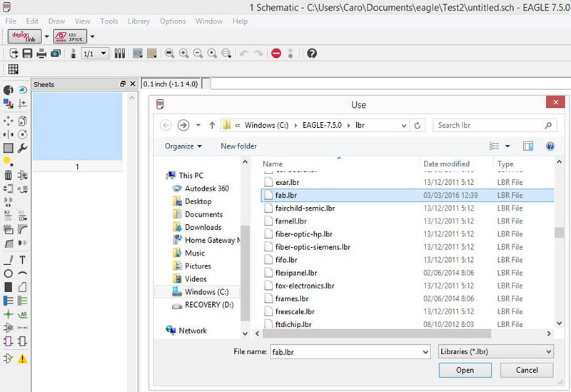Click the file list vertical scrollbar thumb
The image size is (571, 392).
click(559, 233)
